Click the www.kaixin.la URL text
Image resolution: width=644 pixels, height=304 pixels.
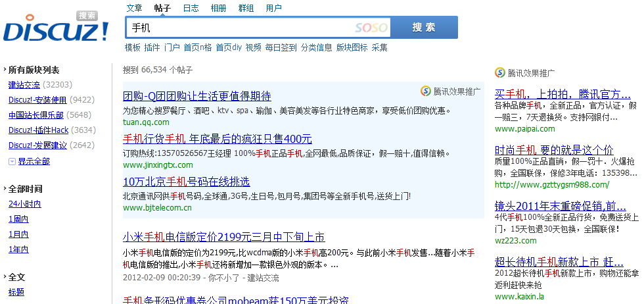520,297
